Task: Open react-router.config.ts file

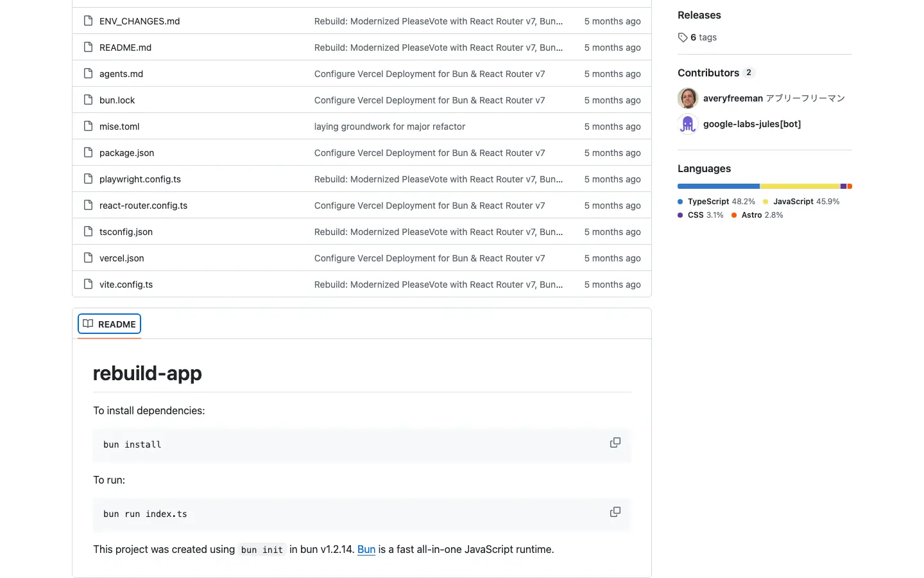Action: (x=143, y=206)
